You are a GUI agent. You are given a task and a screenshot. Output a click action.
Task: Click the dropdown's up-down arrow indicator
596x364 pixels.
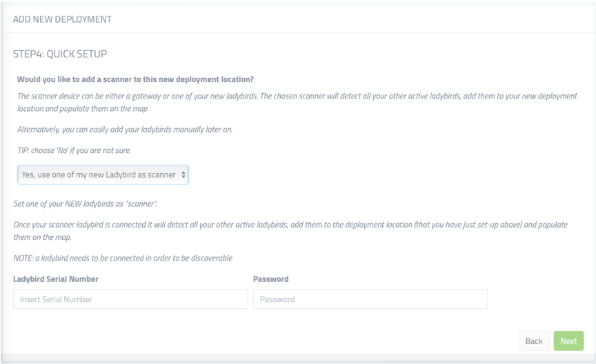183,175
